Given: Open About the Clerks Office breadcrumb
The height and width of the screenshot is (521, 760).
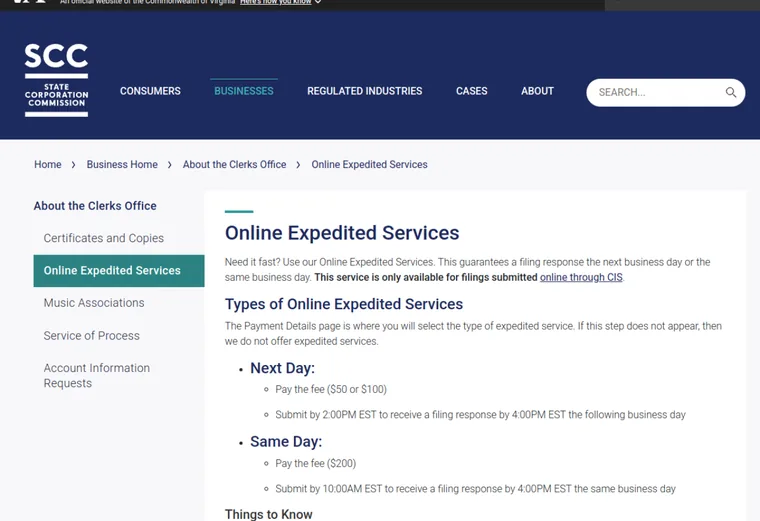Looking at the screenshot, I should (235, 164).
